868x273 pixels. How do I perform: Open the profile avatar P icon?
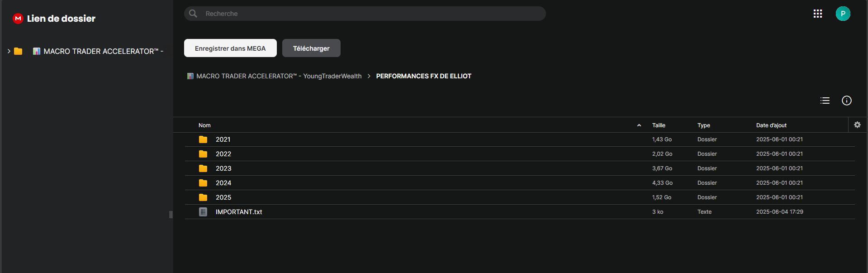click(843, 14)
